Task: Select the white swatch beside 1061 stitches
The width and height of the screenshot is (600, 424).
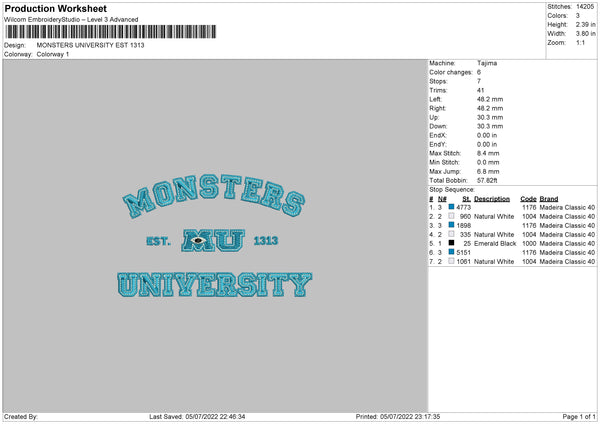Action: [x=451, y=261]
